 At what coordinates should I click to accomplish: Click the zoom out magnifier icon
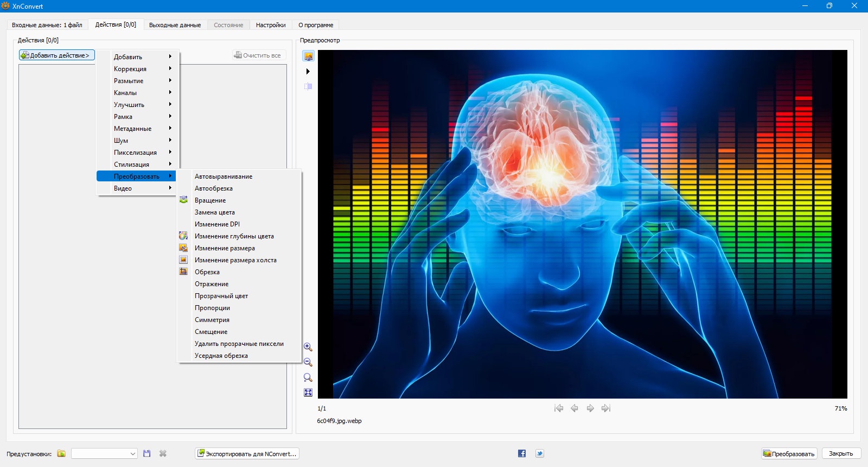point(308,362)
